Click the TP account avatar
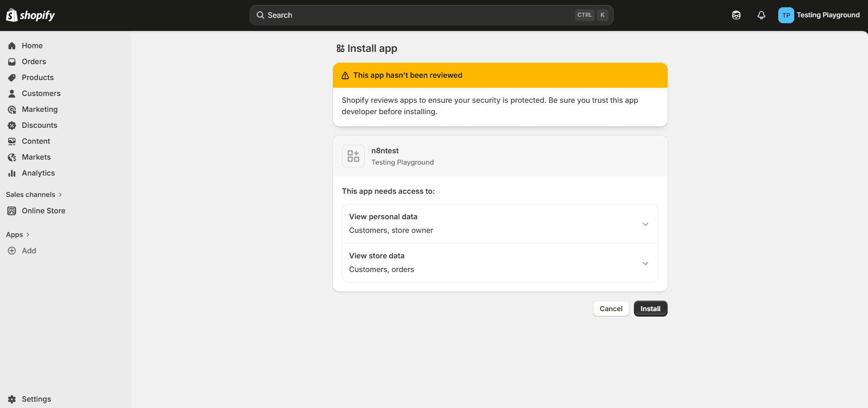The image size is (868, 408). (x=786, y=15)
